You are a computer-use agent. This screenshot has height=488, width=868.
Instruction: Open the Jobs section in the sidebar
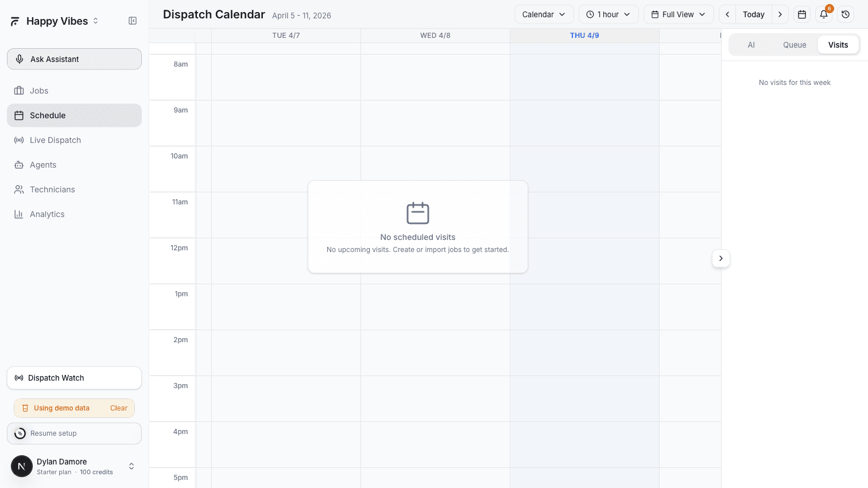tap(38, 91)
